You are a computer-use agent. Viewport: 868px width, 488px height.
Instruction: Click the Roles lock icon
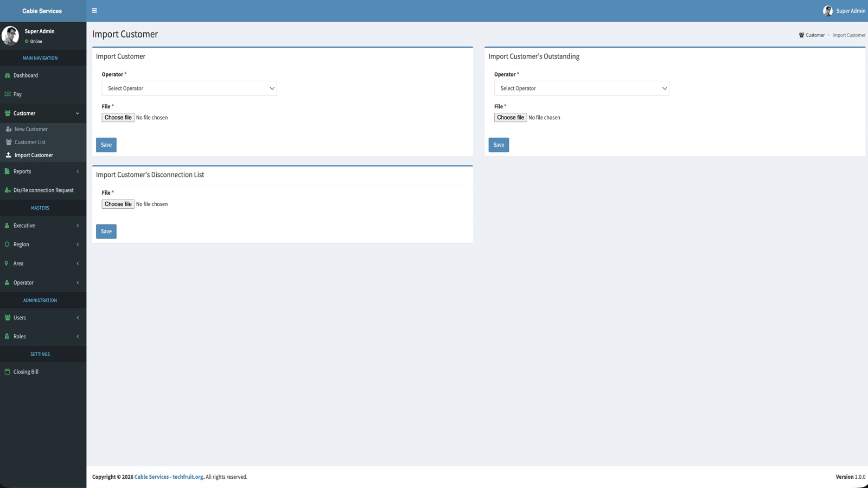point(7,336)
